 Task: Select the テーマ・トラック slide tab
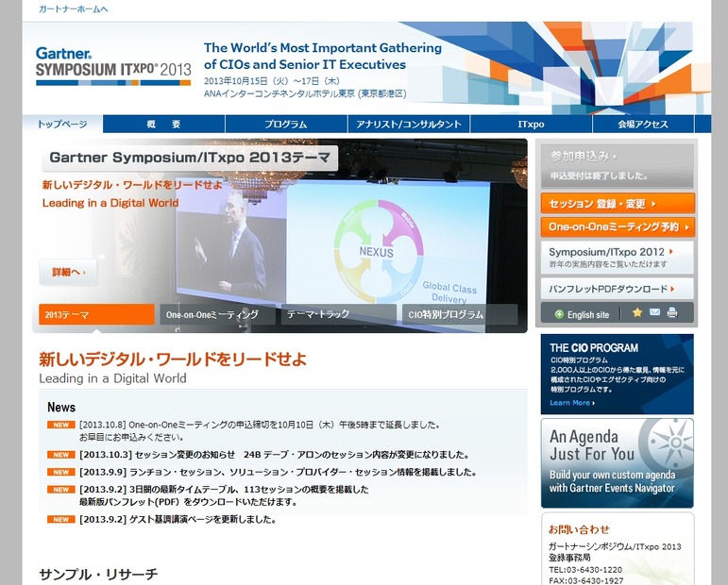[x=338, y=314]
